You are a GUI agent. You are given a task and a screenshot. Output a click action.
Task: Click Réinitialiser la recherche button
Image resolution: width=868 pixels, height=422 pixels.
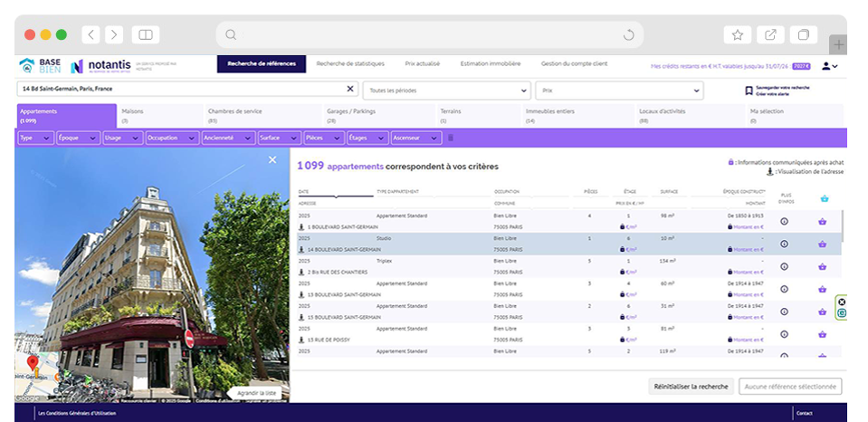pos(691,387)
